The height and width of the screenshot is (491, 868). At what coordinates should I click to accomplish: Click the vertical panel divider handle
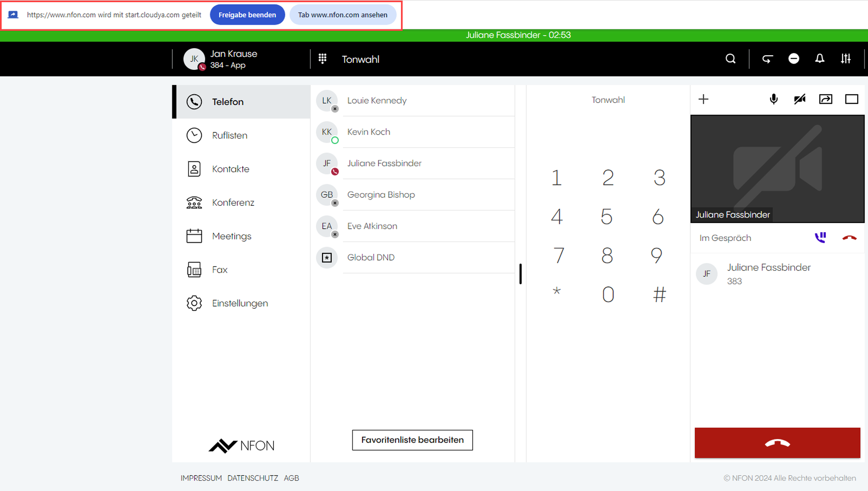pyautogui.click(x=520, y=274)
